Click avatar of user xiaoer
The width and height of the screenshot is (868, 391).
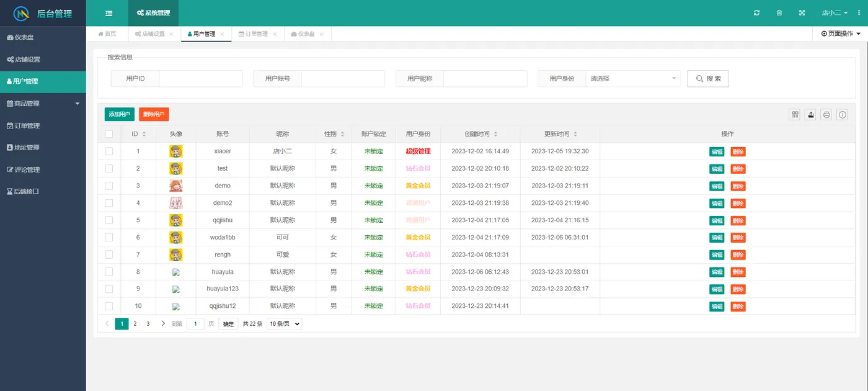pyautogui.click(x=176, y=151)
